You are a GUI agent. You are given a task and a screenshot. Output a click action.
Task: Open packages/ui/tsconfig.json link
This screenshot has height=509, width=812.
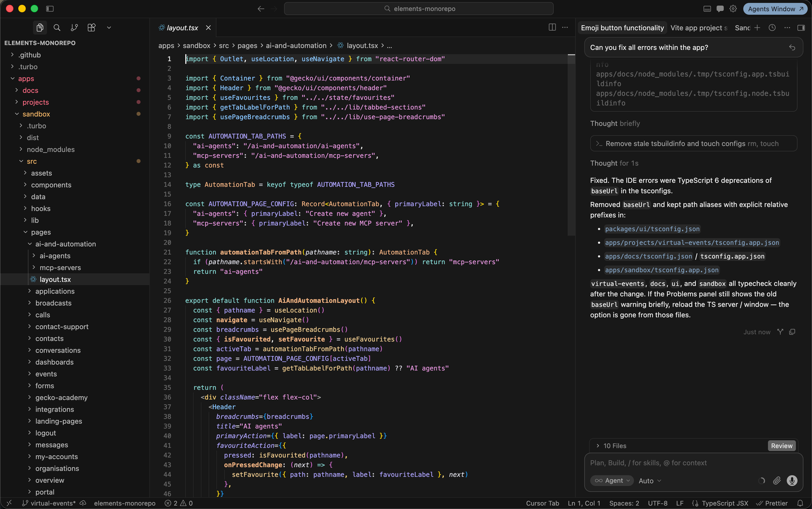pyautogui.click(x=652, y=229)
